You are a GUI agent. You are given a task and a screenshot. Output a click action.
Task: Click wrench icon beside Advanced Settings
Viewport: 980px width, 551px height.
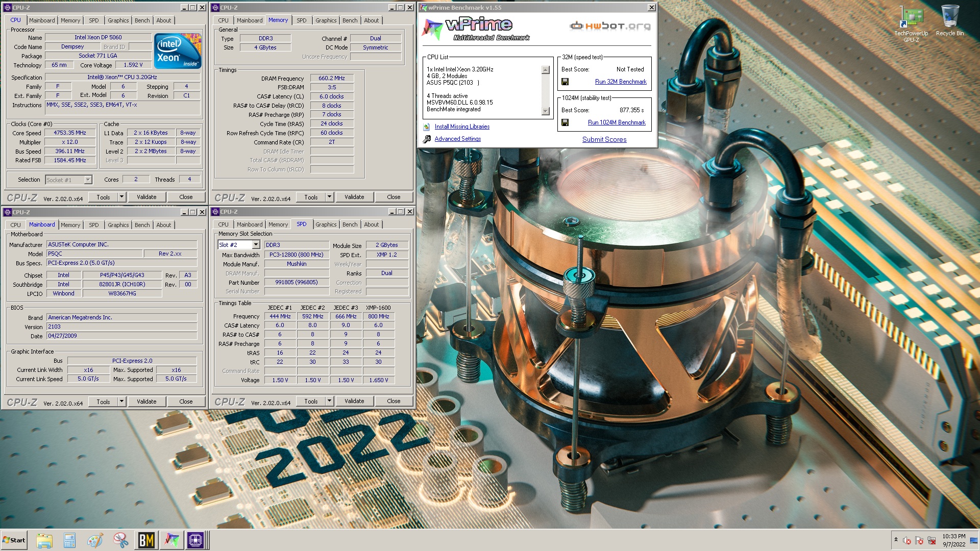427,139
